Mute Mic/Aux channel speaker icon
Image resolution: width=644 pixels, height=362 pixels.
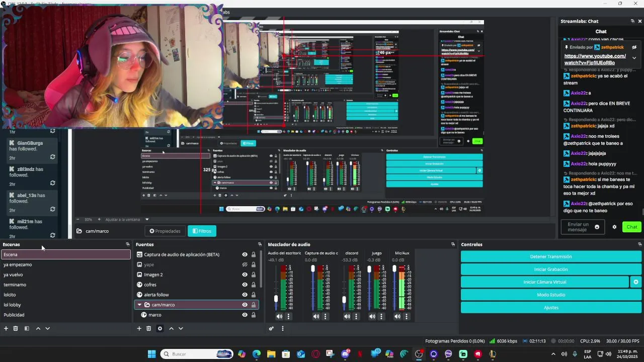coord(397,316)
